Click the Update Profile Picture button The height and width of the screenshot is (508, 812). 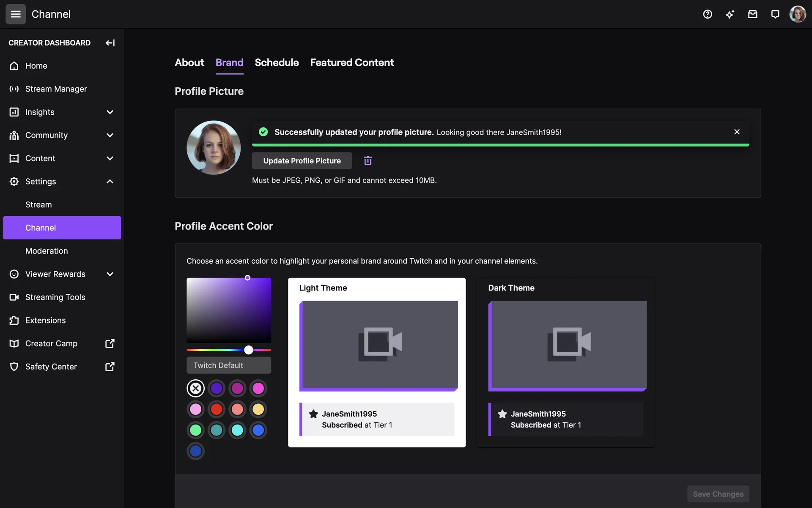[x=302, y=161]
